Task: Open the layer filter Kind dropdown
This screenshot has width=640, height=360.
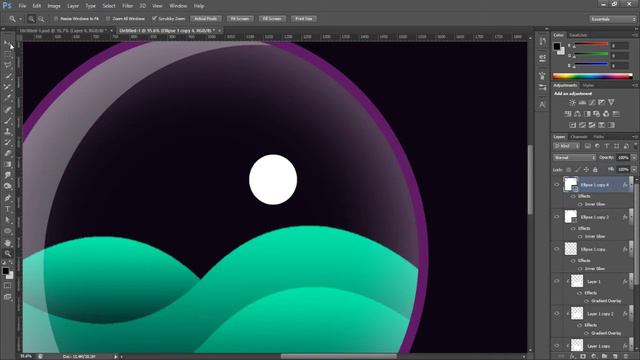Action: (x=567, y=146)
